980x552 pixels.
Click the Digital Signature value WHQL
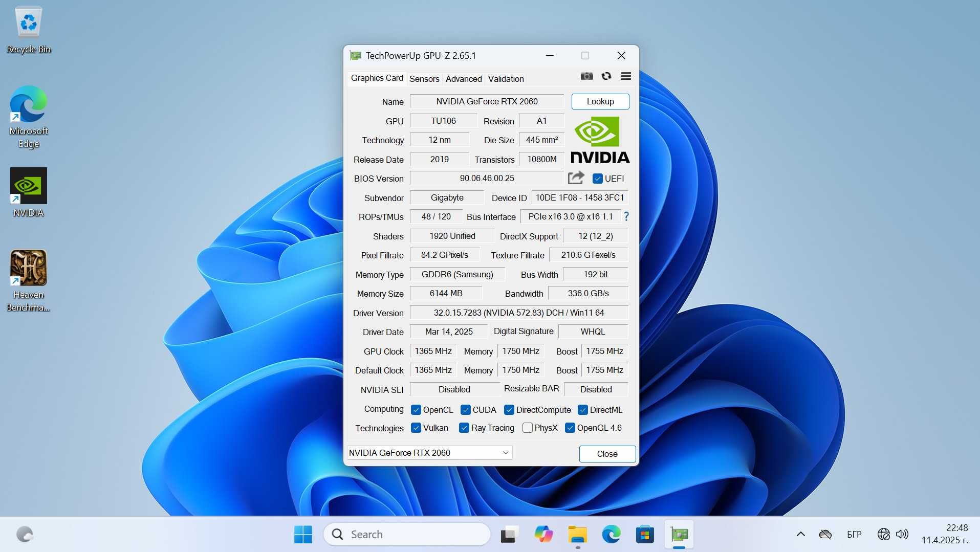coord(593,332)
